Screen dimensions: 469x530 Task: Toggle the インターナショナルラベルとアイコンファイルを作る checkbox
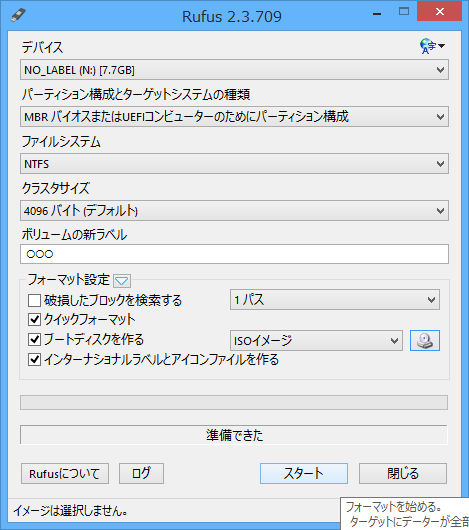[x=34, y=359]
